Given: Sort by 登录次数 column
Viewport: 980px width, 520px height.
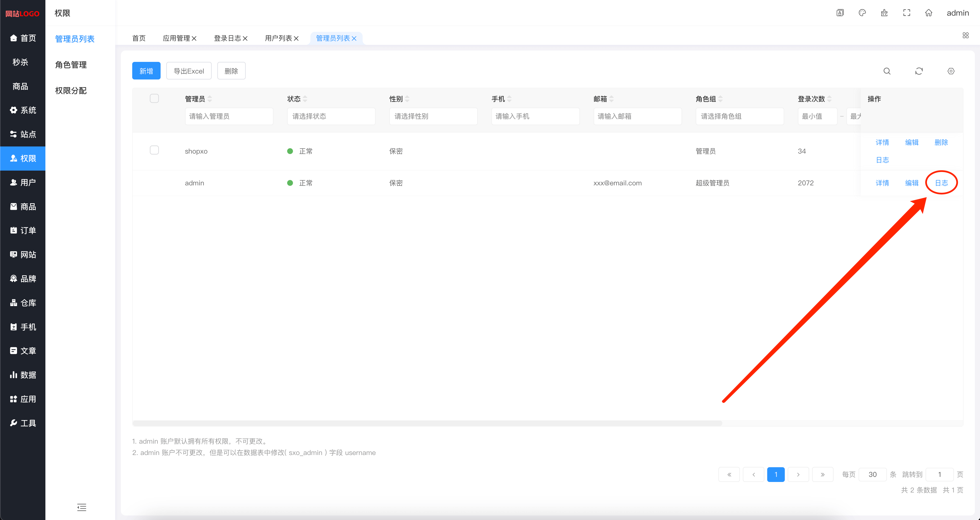Looking at the screenshot, I should click(x=829, y=99).
